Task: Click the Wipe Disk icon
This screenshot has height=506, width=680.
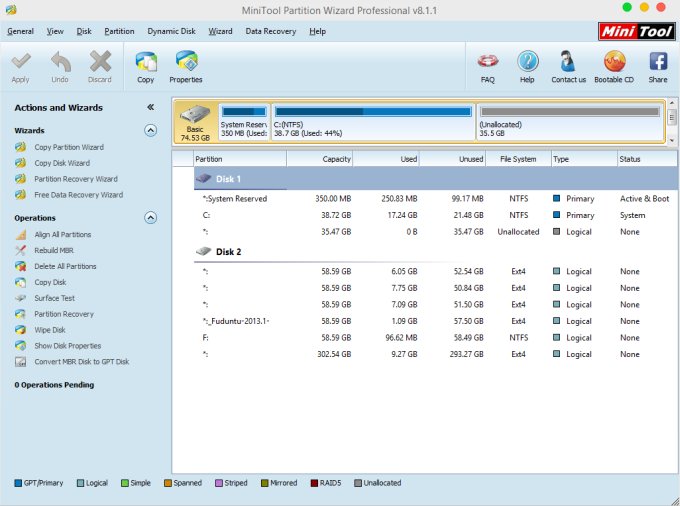Action: tap(20, 330)
